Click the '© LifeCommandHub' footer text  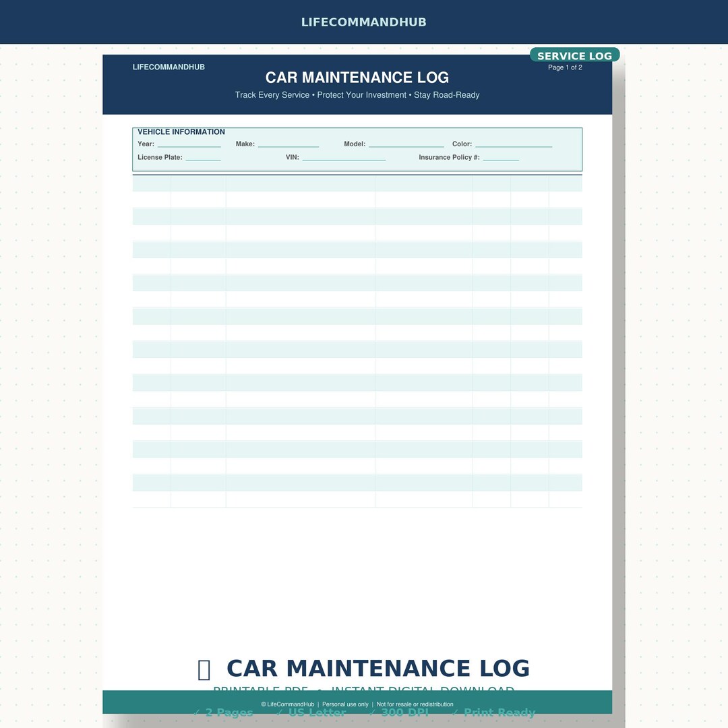tap(287, 704)
